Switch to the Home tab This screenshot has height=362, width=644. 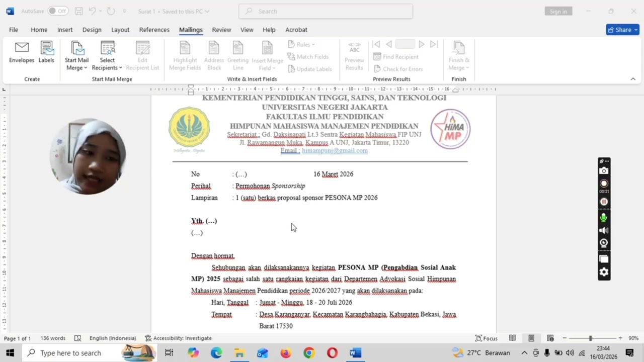pyautogui.click(x=39, y=30)
